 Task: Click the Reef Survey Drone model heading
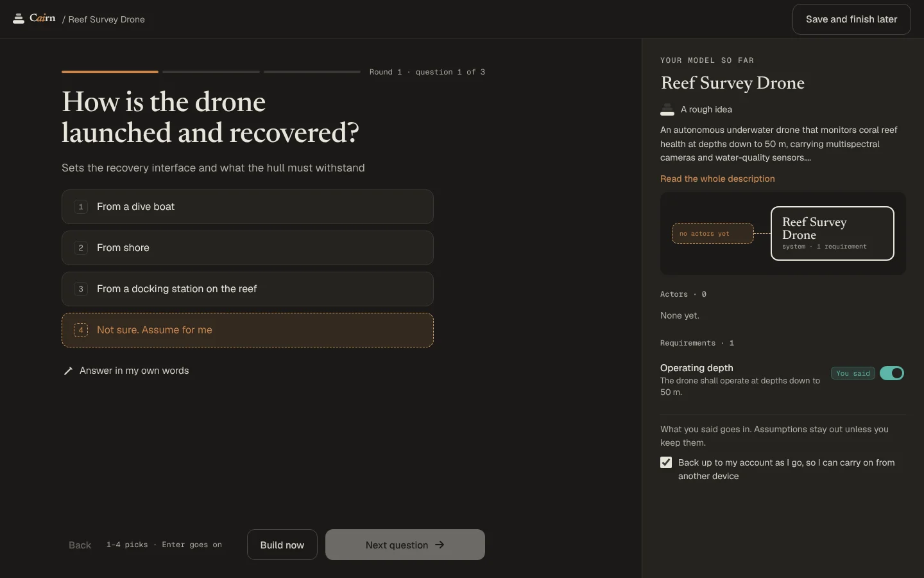click(732, 83)
